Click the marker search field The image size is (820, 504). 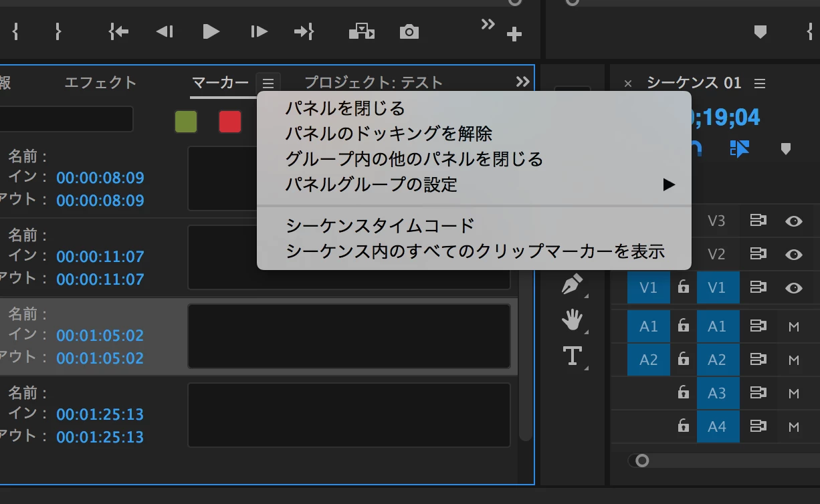(x=67, y=119)
